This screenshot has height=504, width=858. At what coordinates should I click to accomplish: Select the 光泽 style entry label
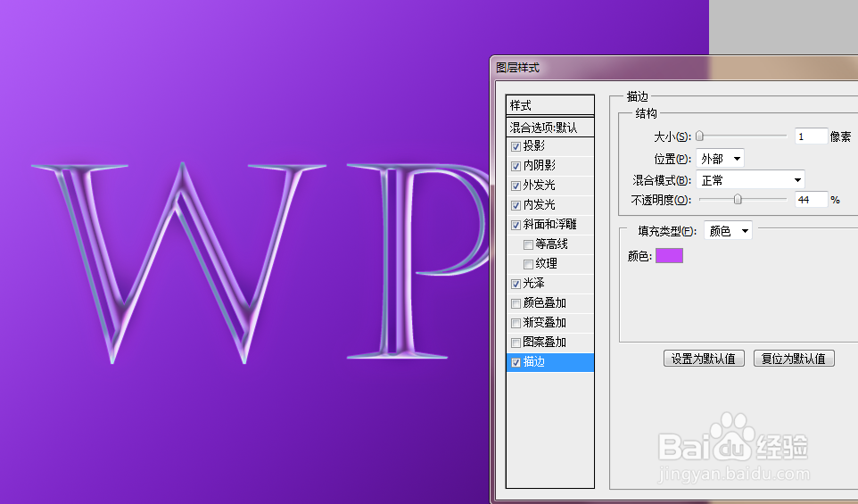(x=533, y=284)
